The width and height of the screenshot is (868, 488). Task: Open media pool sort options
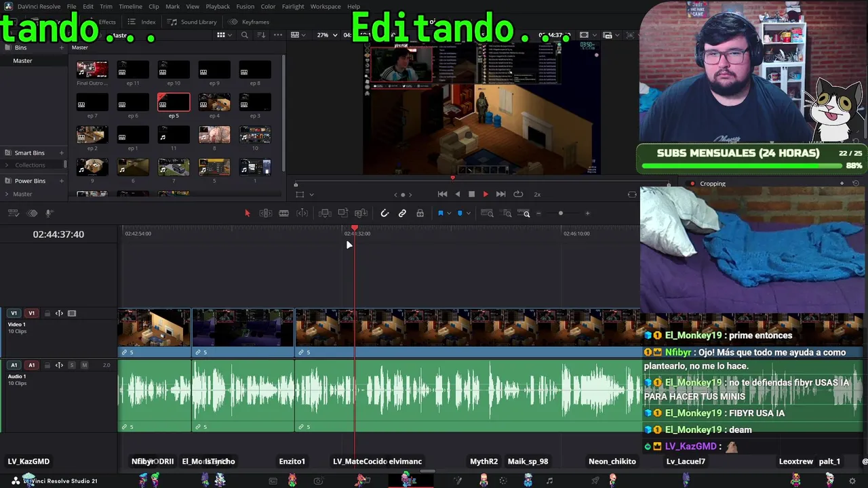pos(262,35)
